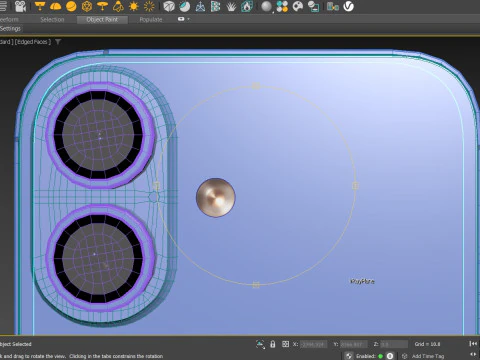Toggle the white circle button after Enabled
Image resolution: width=480 pixels, height=360 pixels.
390,356
